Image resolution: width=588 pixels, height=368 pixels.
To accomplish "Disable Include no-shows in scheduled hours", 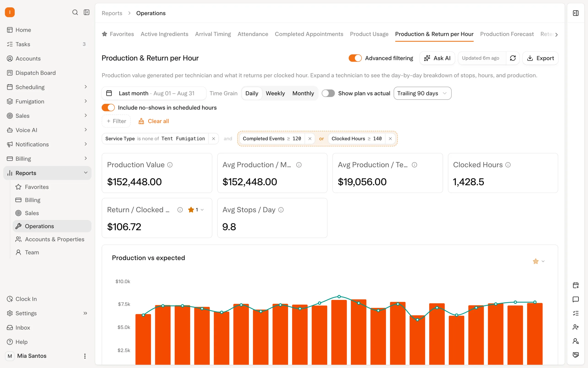I will pos(108,108).
